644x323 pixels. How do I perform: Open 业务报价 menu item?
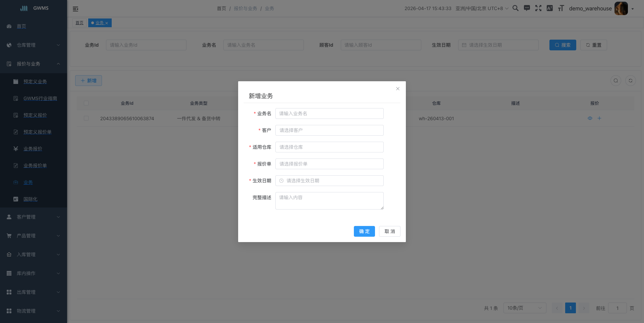coord(34,149)
